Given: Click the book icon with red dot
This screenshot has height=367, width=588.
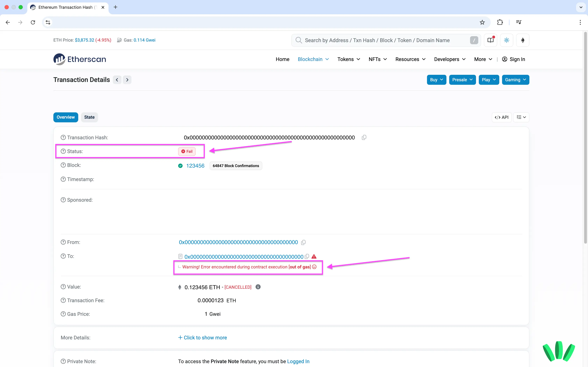Looking at the screenshot, I should tap(491, 40).
